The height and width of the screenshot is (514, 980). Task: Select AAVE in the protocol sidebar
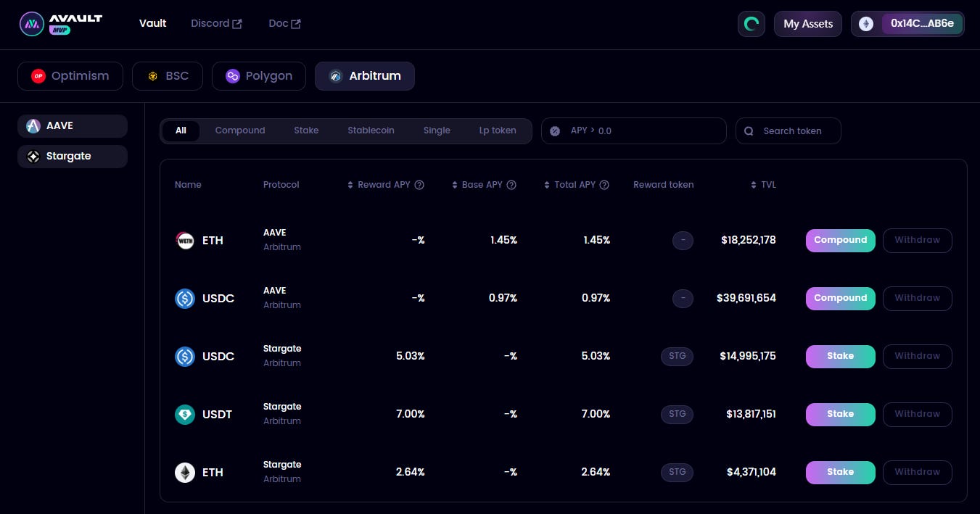[x=72, y=125]
